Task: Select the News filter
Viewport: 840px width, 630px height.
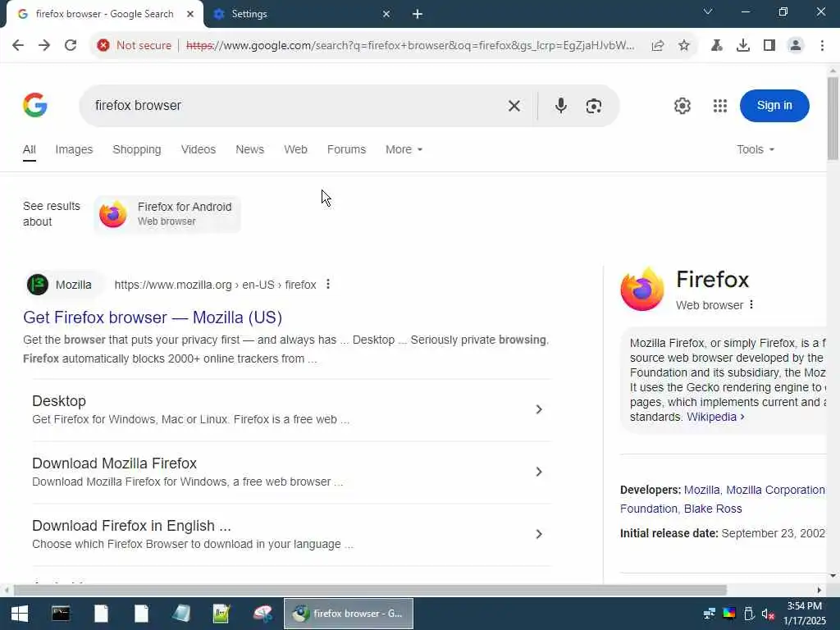Action: 249,149
